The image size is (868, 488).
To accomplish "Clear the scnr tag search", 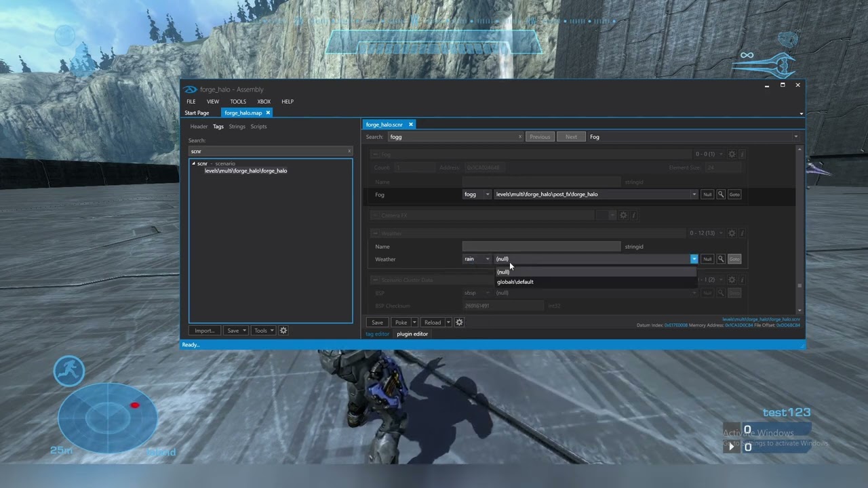I will (349, 151).
